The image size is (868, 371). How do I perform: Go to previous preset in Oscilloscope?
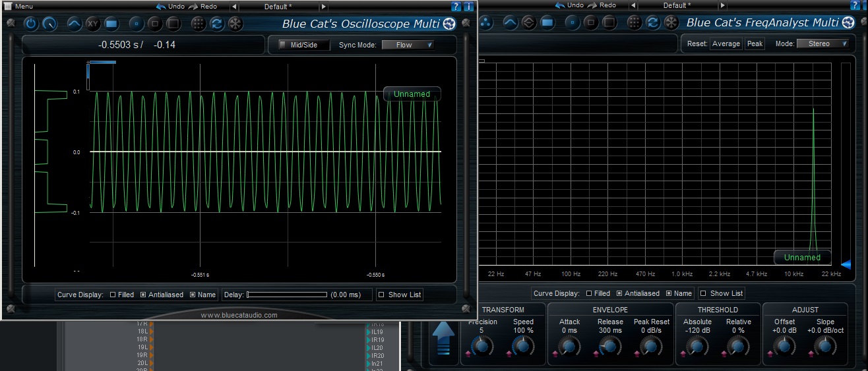point(235,7)
